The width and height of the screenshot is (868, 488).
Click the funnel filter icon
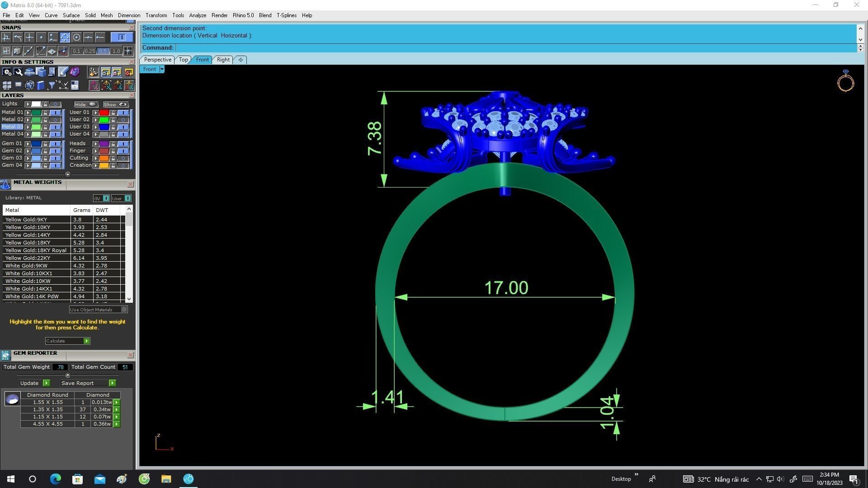52,85
